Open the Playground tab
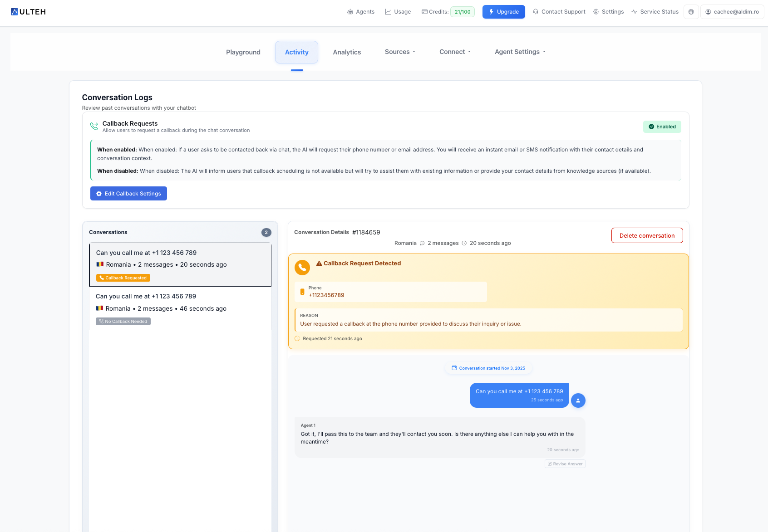The height and width of the screenshot is (532, 768). coord(243,52)
